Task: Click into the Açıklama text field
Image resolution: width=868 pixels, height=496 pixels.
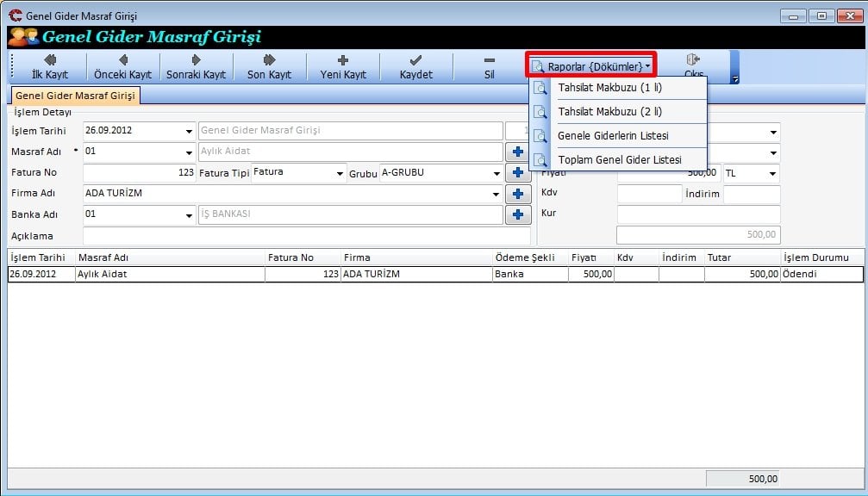Action: 306,235
